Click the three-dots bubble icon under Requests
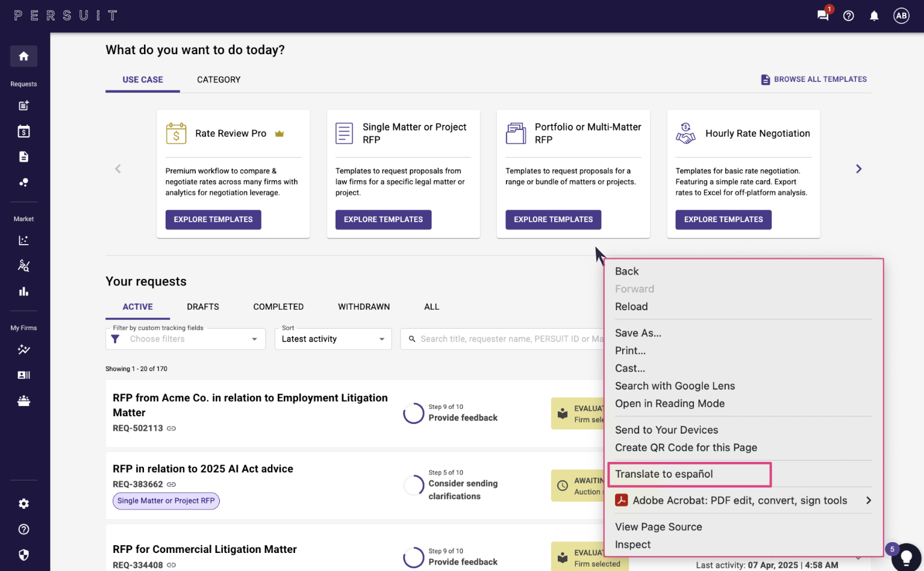The height and width of the screenshot is (571, 924). (x=23, y=183)
